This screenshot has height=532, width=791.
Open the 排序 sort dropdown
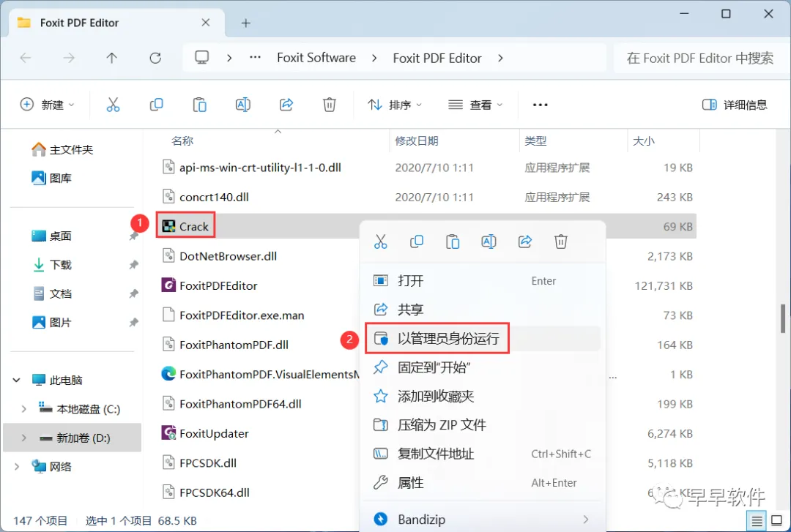[x=395, y=105]
